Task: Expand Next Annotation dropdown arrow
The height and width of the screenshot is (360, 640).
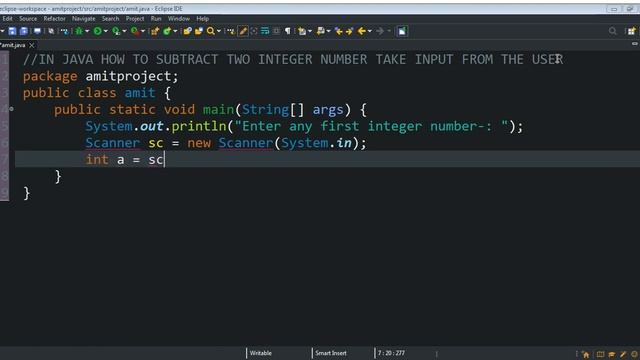Action: 310,31
